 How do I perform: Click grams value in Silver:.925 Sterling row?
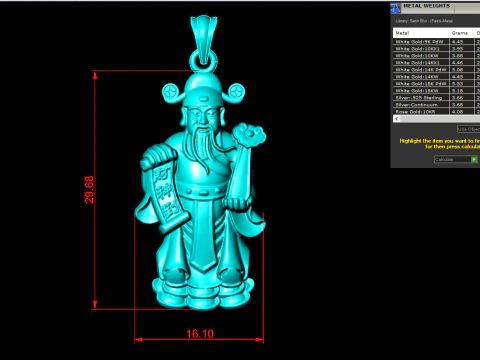(457, 98)
